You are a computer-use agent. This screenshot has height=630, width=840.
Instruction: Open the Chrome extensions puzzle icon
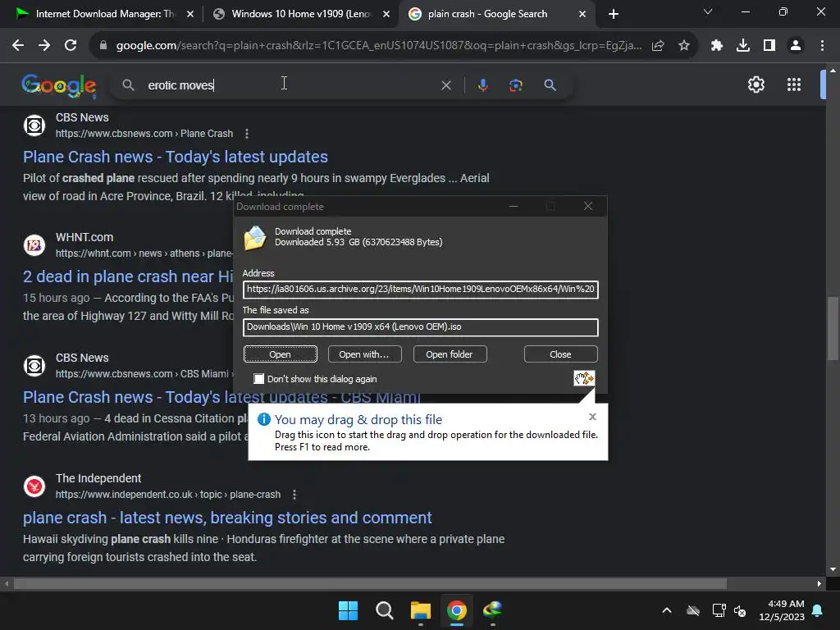(x=717, y=46)
